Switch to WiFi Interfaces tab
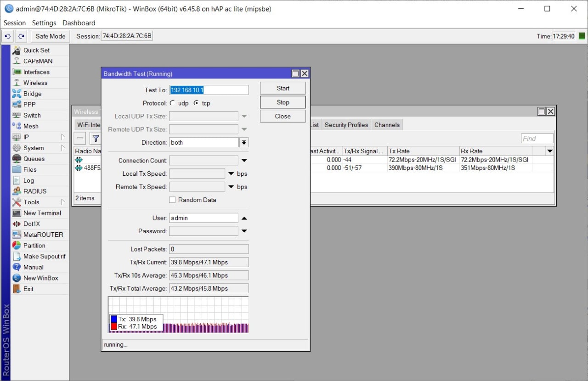This screenshot has height=381, width=588. tap(88, 125)
